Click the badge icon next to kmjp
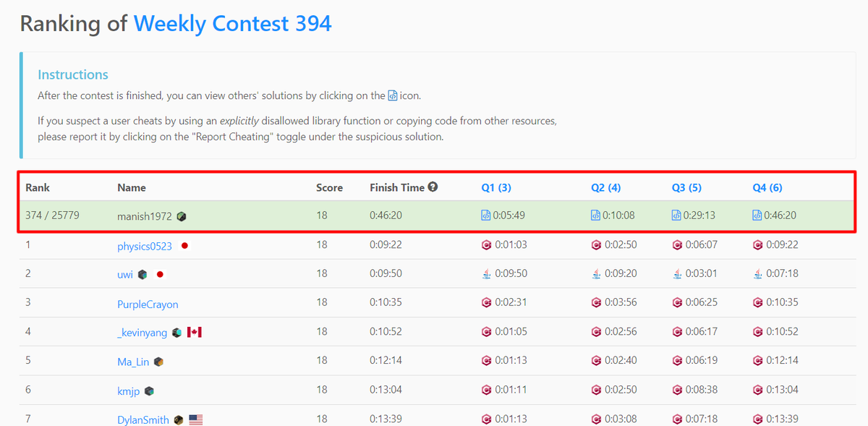Image resolution: width=868 pixels, height=426 pixels. (x=149, y=391)
